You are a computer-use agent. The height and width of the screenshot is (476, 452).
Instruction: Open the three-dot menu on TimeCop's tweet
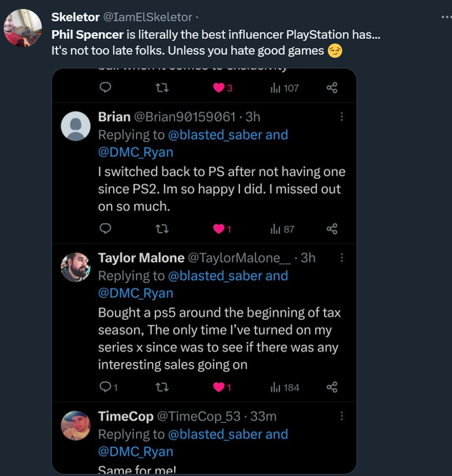(x=342, y=416)
